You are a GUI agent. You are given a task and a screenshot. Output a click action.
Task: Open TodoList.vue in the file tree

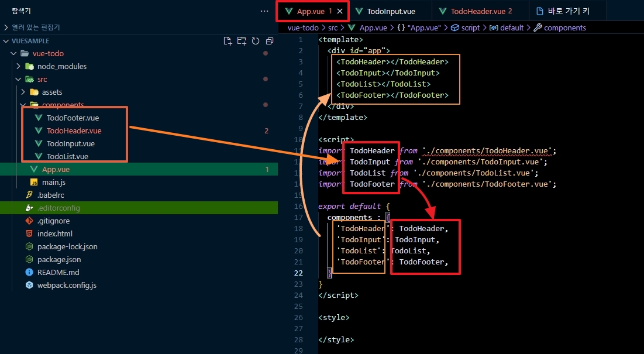[x=67, y=156]
